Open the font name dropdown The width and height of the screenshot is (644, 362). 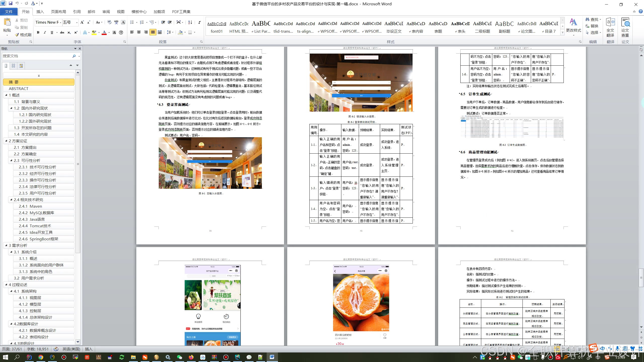(61, 22)
